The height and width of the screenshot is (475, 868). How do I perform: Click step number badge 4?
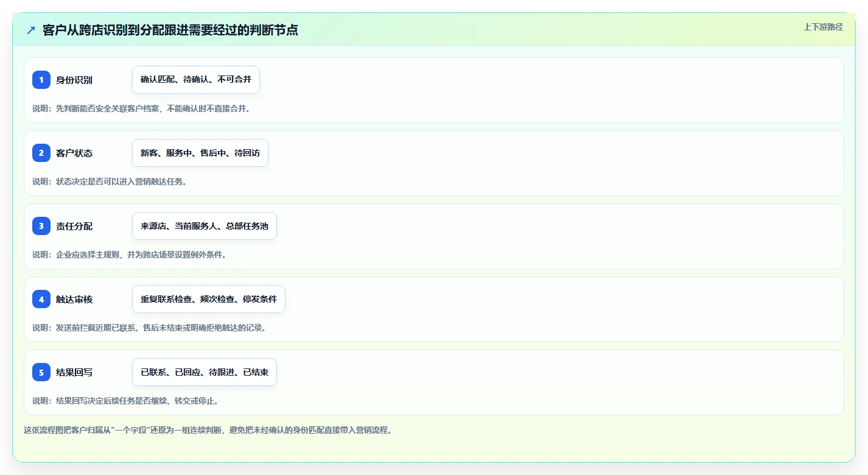(41, 299)
